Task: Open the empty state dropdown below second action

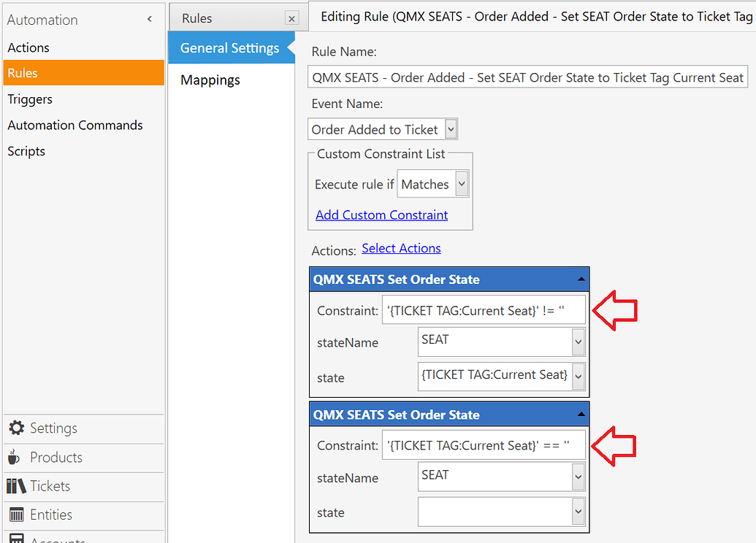Action: tap(578, 512)
